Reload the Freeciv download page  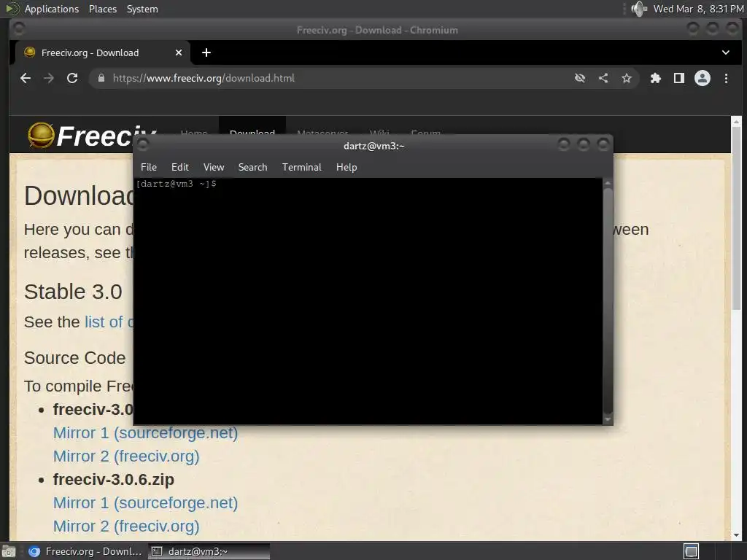72,78
